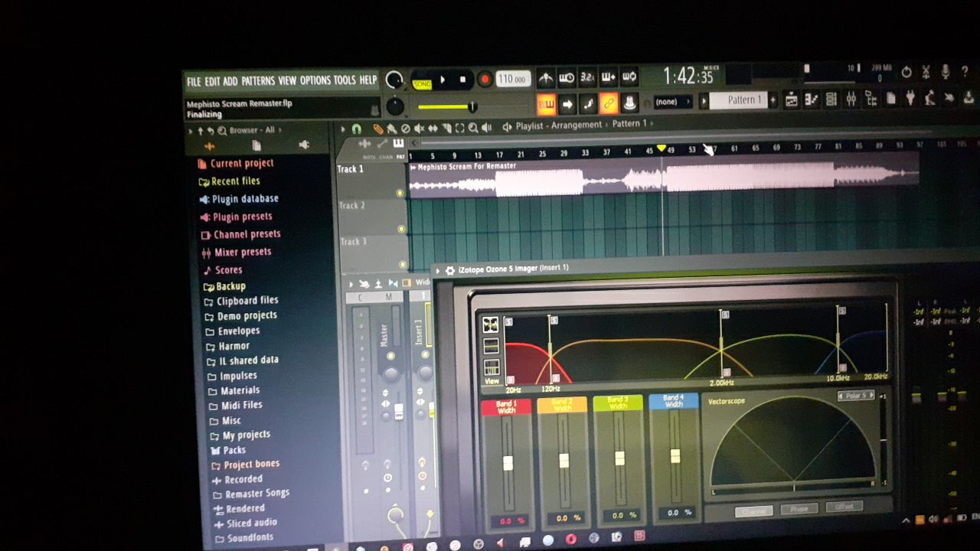Open the TOOLS menu

345,80
